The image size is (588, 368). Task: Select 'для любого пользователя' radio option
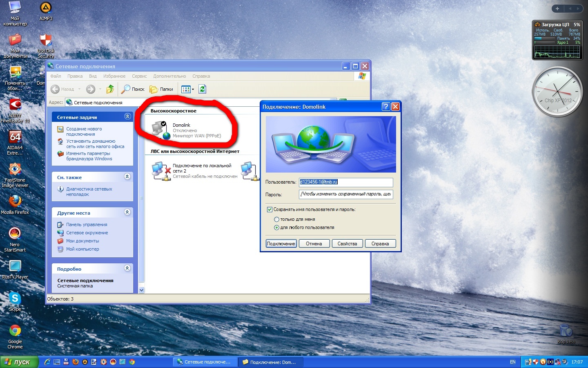coord(276,227)
